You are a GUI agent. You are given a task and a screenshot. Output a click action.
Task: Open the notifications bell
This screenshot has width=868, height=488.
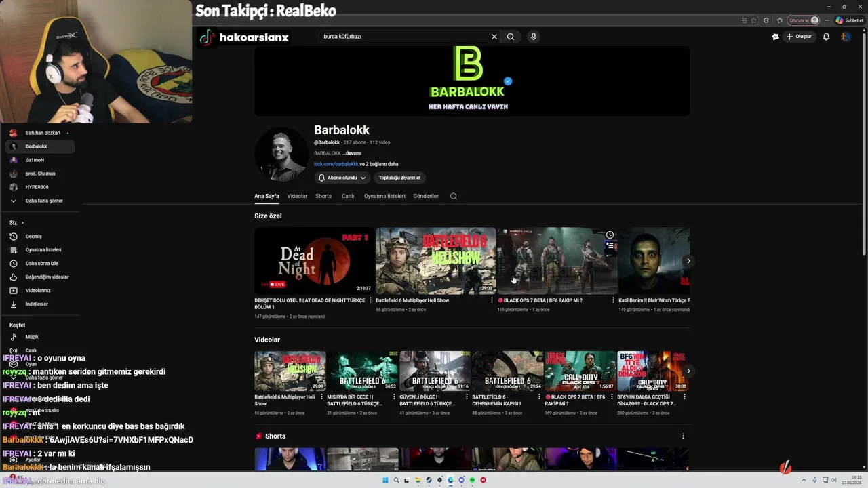click(x=826, y=37)
